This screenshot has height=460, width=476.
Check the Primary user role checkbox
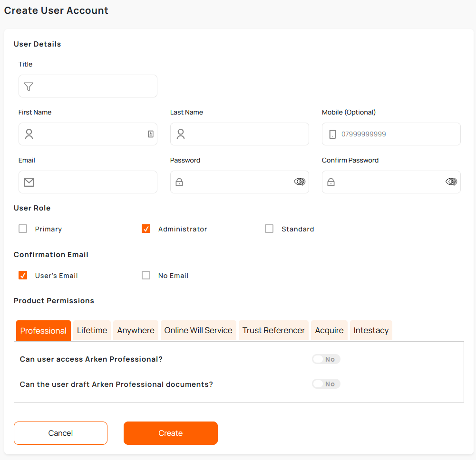23,229
